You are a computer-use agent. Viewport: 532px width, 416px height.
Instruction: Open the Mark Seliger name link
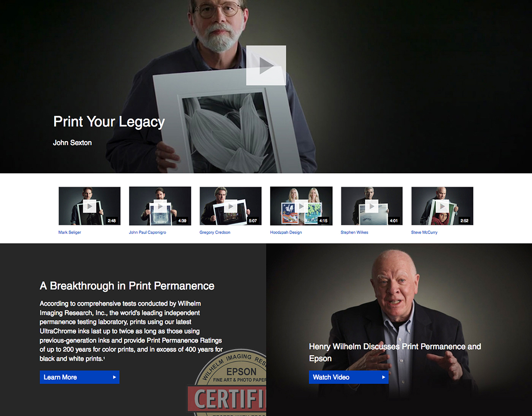click(x=70, y=232)
